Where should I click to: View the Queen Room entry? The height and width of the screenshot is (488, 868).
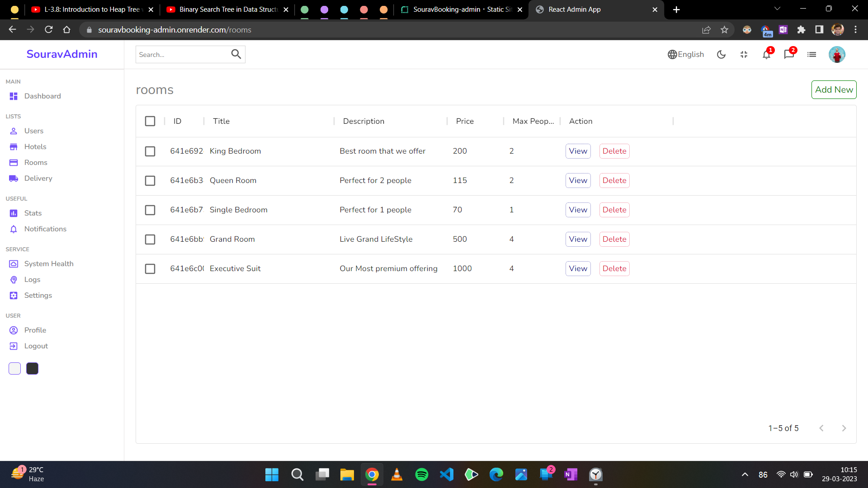578,181
